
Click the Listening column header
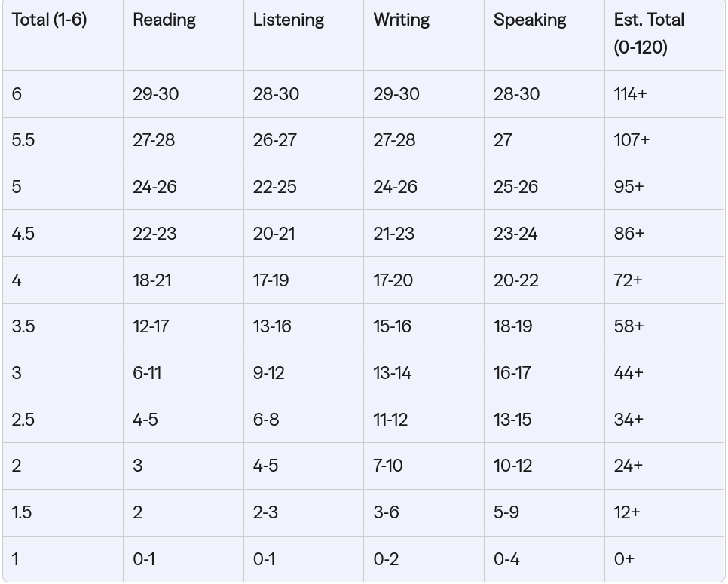coord(289,20)
